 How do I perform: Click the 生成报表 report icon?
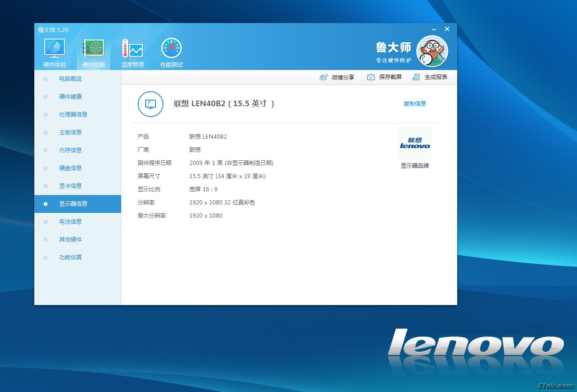tap(416, 78)
